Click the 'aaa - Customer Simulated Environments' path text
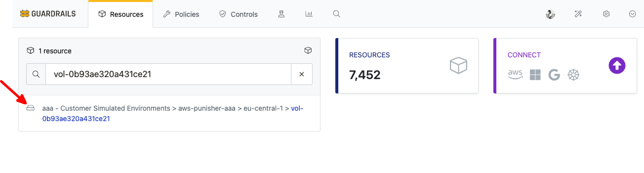Viewport: 644px width, 173px height. tap(106, 108)
